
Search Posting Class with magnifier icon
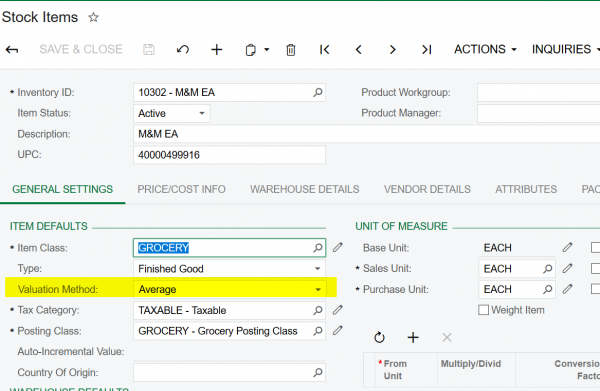point(318,331)
